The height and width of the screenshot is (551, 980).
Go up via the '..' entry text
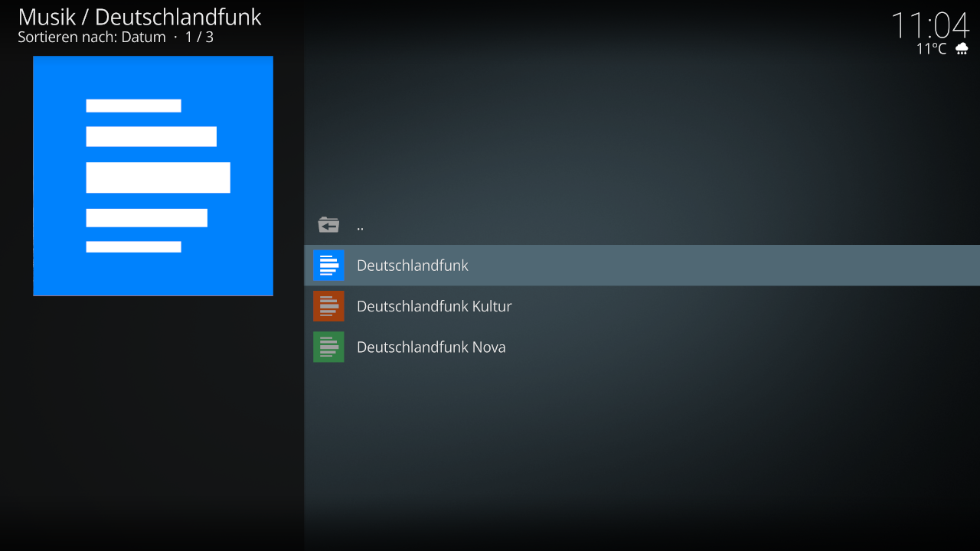(x=360, y=226)
